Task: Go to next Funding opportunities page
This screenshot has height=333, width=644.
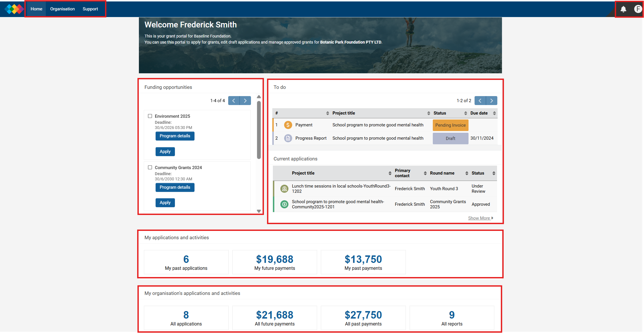Action: click(245, 100)
